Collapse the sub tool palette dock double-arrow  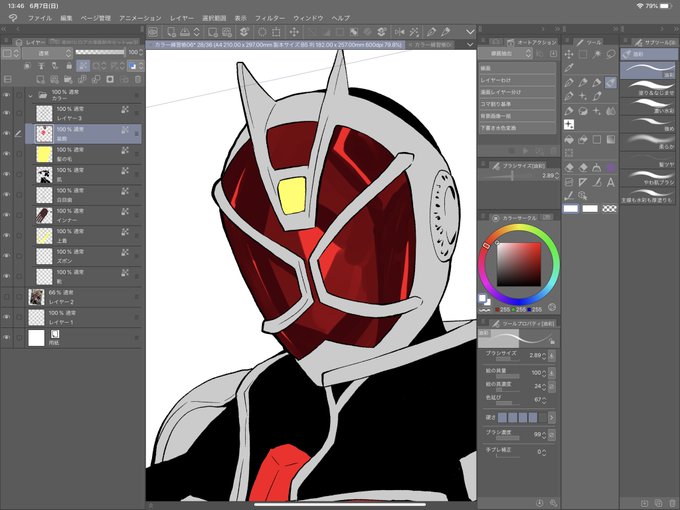pyautogui.click(x=675, y=29)
